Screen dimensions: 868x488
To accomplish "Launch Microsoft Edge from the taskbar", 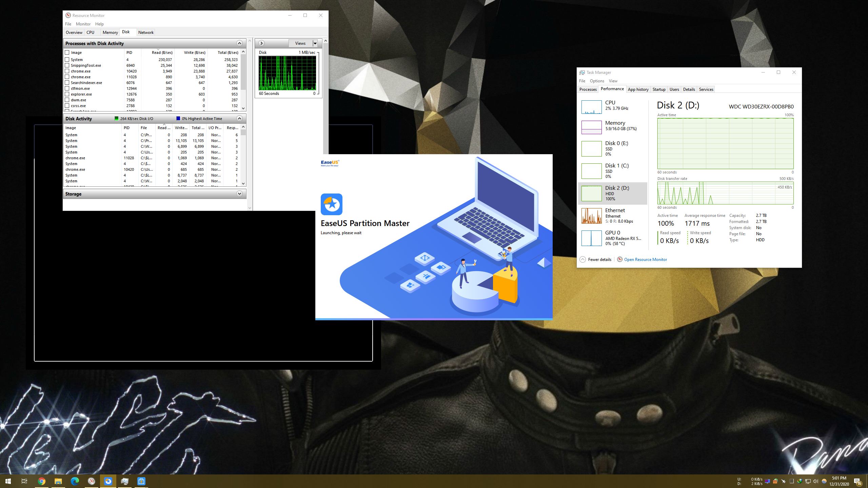I will (75, 481).
